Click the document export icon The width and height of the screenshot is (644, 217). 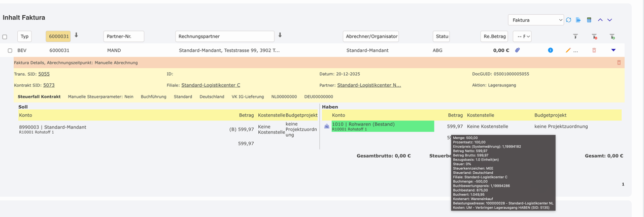[579, 20]
